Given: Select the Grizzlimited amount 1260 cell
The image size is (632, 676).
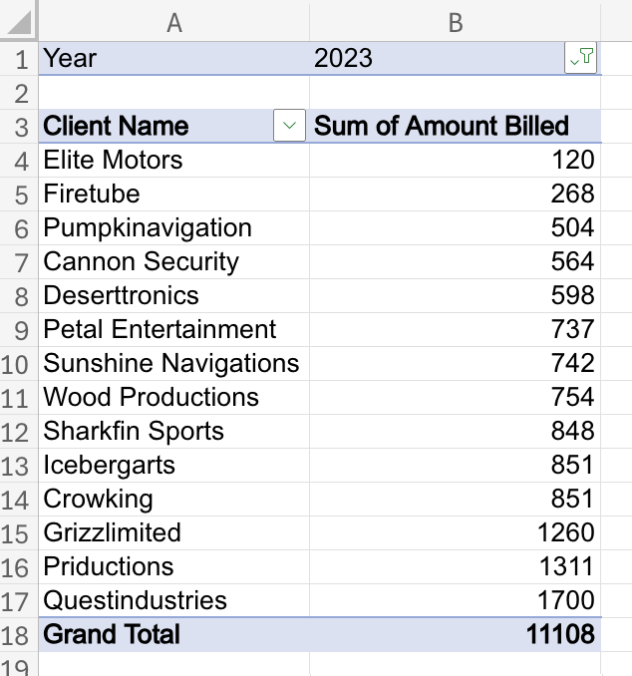Looking at the screenshot, I should tap(455, 533).
